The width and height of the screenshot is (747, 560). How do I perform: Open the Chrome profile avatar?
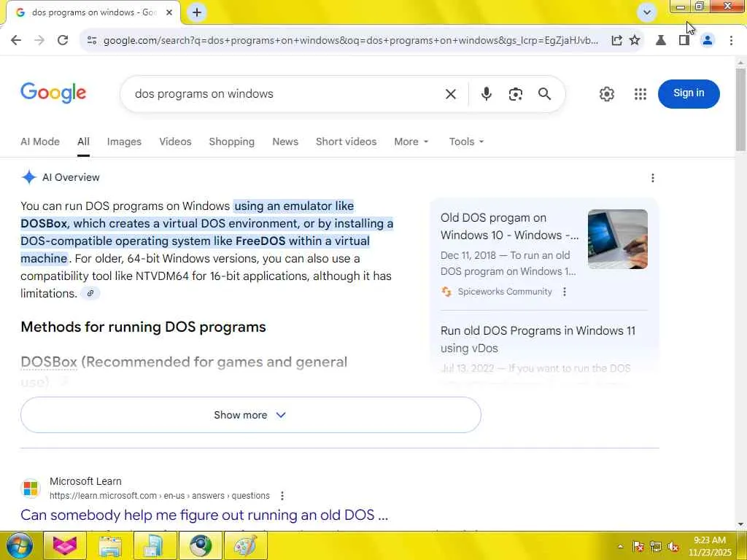coord(708,41)
